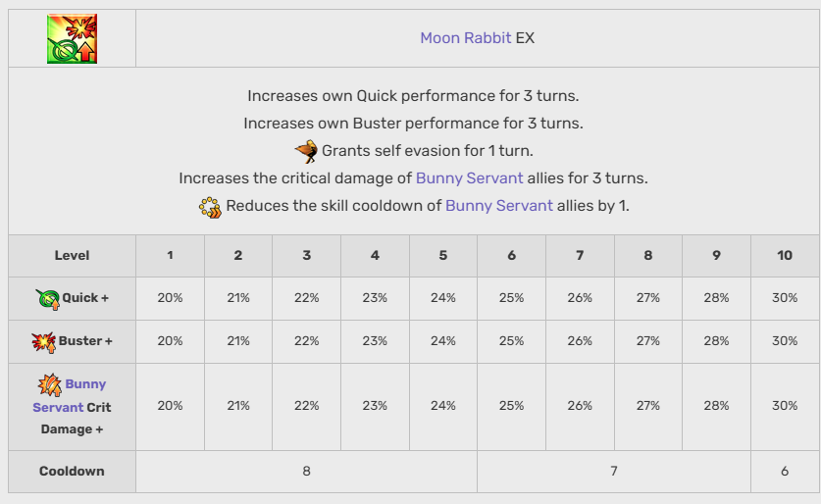The height and width of the screenshot is (504, 821).
Task: Open Bunny Servant link in cooldown line
Action: click(x=499, y=206)
